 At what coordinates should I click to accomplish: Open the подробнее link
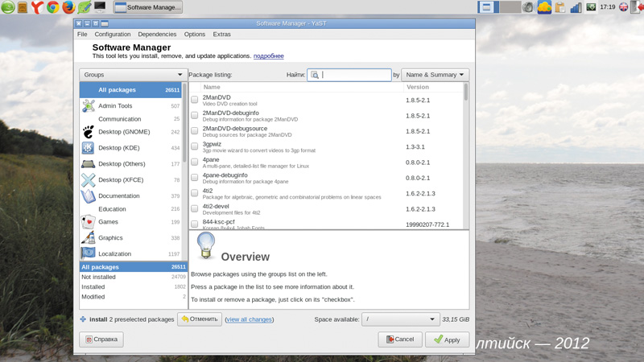coord(269,56)
